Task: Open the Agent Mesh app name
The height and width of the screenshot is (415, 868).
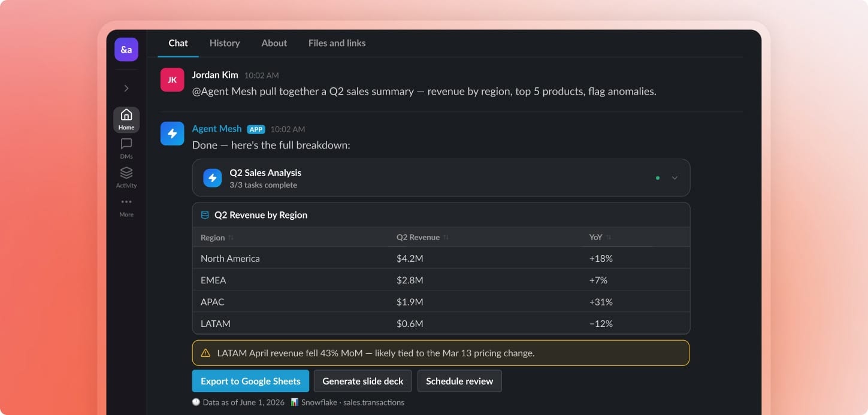Action: [217, 129]
